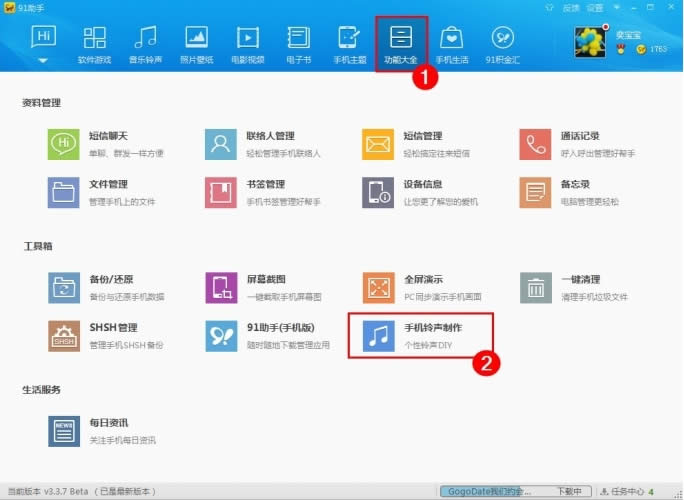
Task: Open the Hi home tab
Action: tap(43, 37)
